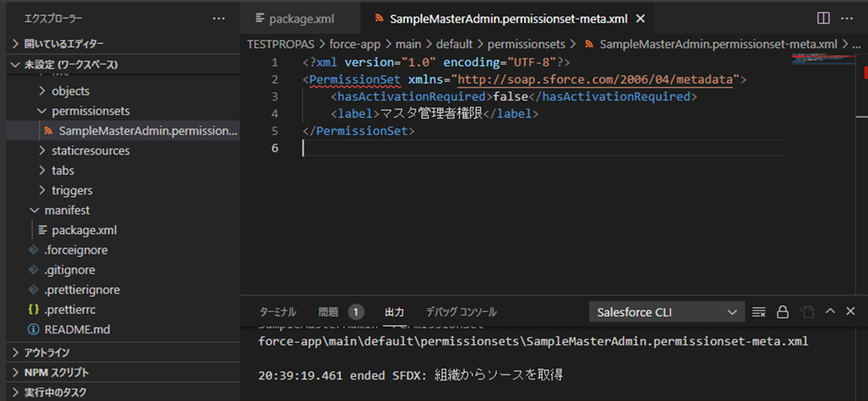
Task: Open .prettierignore file
Action: point(82,290)
